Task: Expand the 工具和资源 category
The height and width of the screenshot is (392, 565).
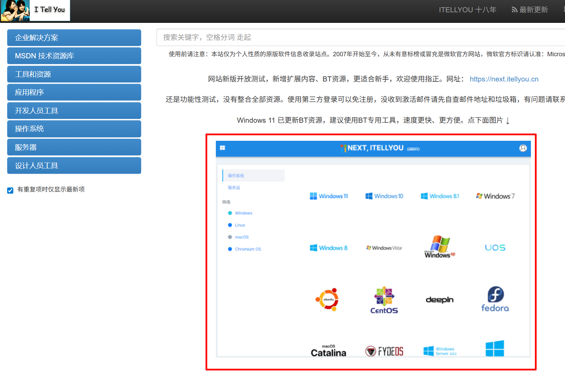Action: point(74,74)
